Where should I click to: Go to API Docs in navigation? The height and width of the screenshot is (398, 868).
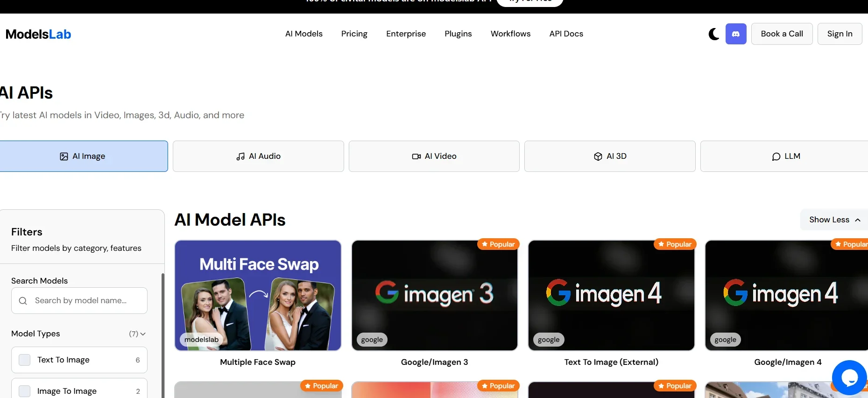(566, 34)
